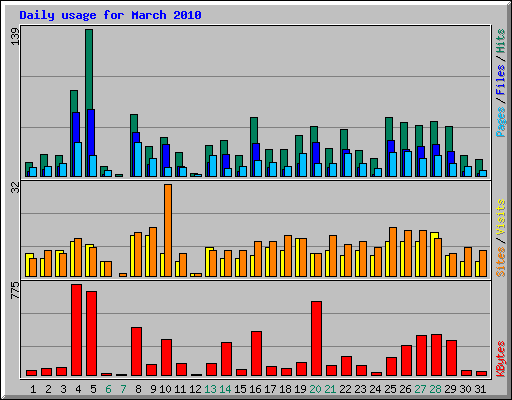Click the green day 27 label
Image resolution: width=512 pixels, height=400 pixels.
click(420, 389)
